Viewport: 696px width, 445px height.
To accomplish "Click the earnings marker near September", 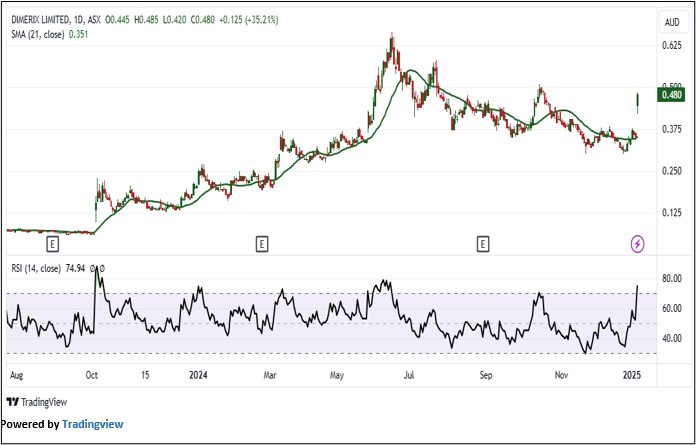I will [482, 244].
